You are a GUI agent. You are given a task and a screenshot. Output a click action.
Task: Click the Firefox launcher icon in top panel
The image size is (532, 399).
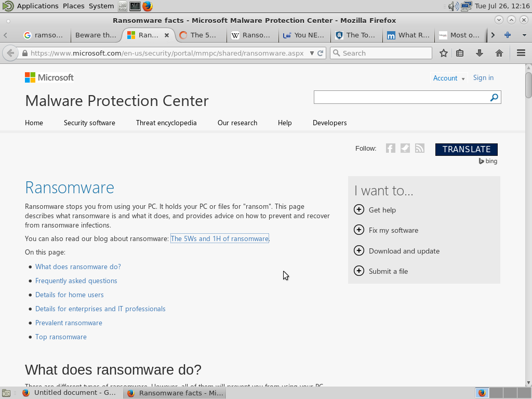[147, 6]
